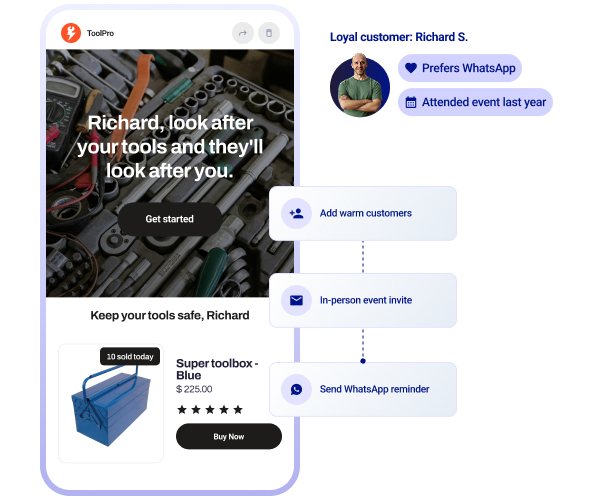Click the envelope icon in event invite step
This screenshot has height=500, width=600.
pos(296,300)
